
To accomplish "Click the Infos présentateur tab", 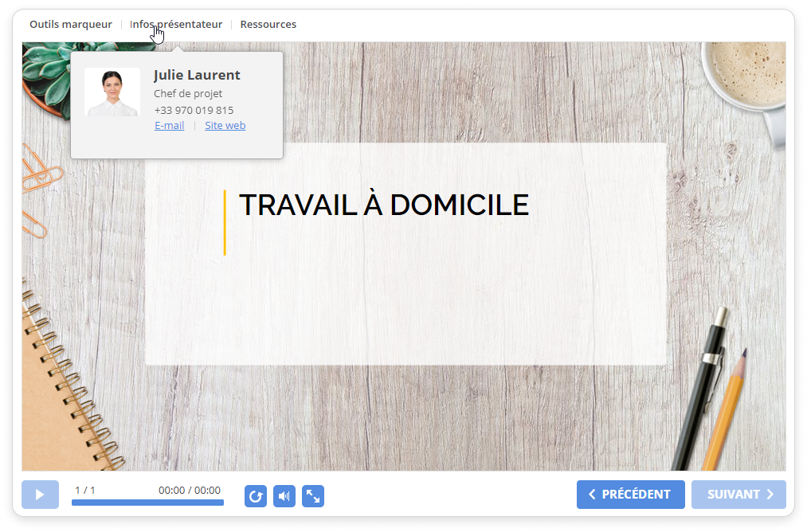I will point(176,25).
